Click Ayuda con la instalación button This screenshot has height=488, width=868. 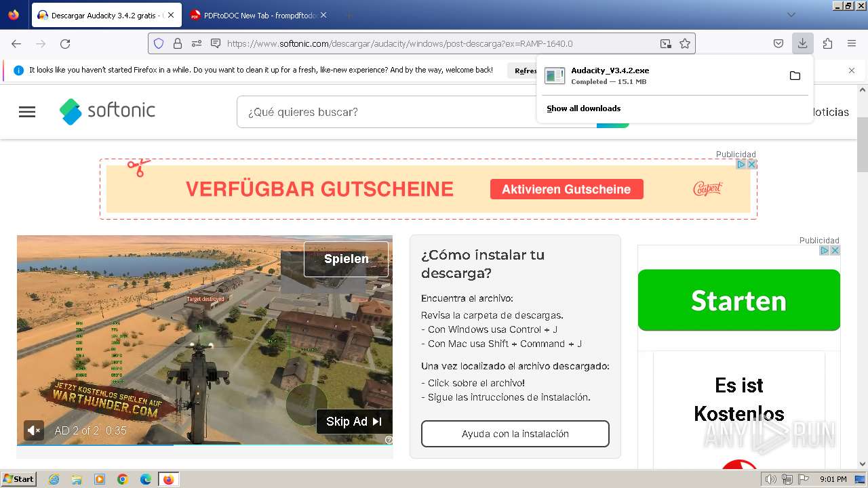click(515, 434)
